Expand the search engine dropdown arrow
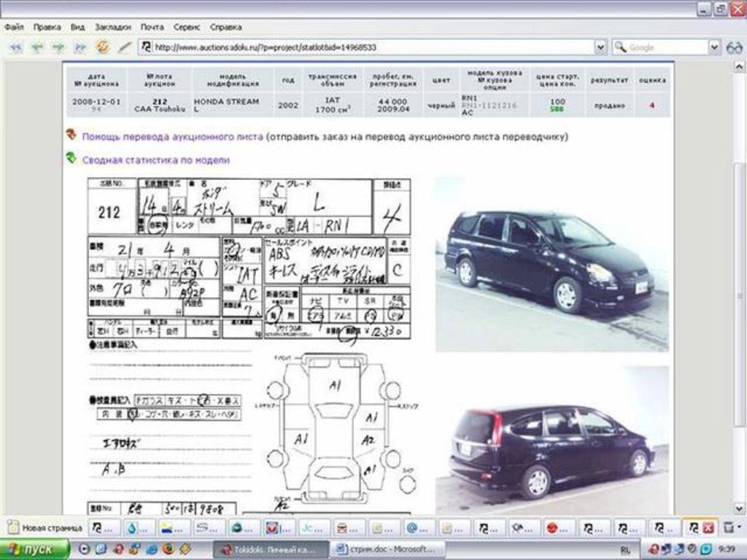 713,47
